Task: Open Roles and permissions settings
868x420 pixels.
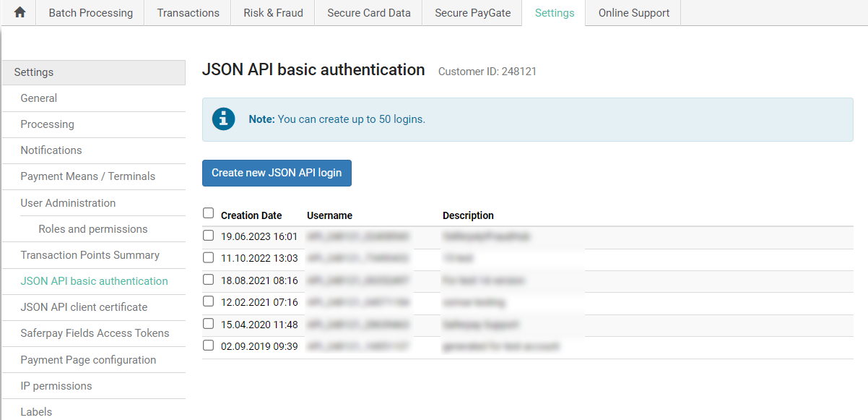Action: 94,228
